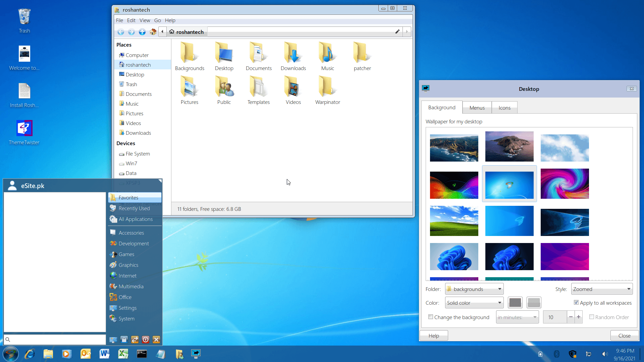Click the volume speaker tray icon
Image resolution: width=644 pixels, height=362 pixels.
pos(605,354)
